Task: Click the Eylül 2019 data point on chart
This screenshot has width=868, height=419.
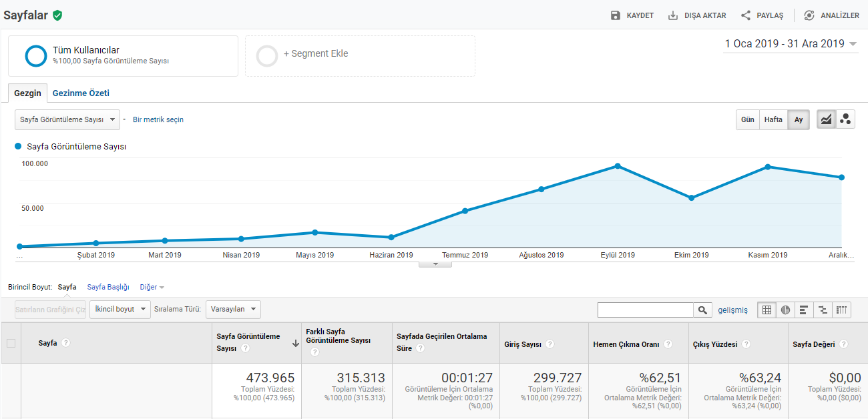Action: pyautogui.click(x=618, y=165)
